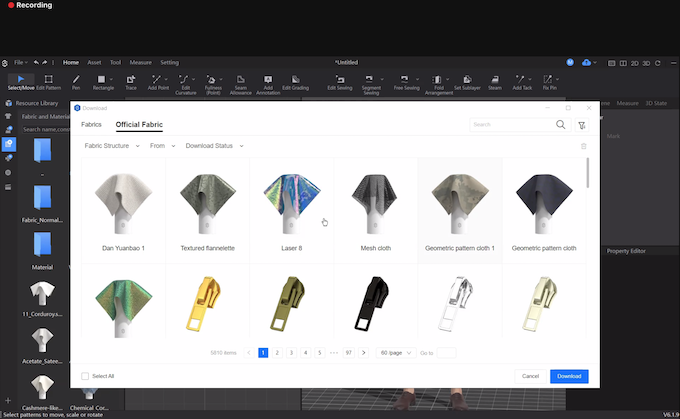Switch to the Fabrics tab
The image size is (680, 419).
point(91,125)
